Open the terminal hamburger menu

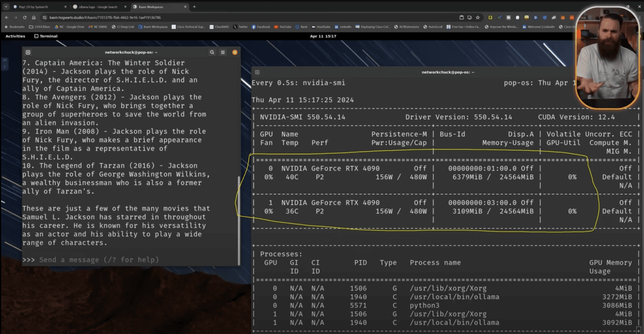pos(223,52)
